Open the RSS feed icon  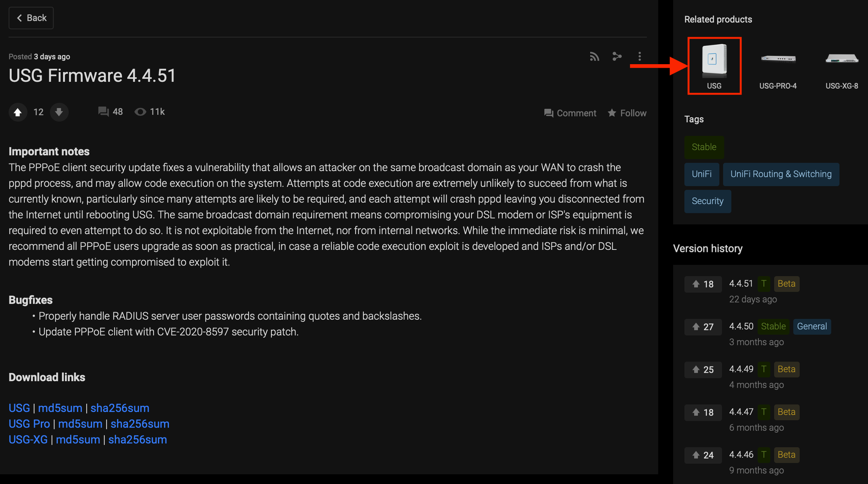point(594,56)
